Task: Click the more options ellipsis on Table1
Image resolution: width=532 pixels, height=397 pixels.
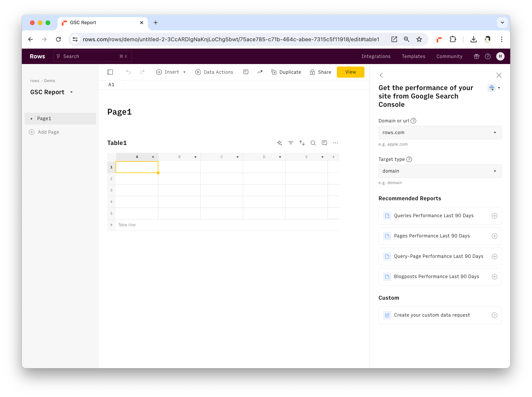Action: click(336, 143)
